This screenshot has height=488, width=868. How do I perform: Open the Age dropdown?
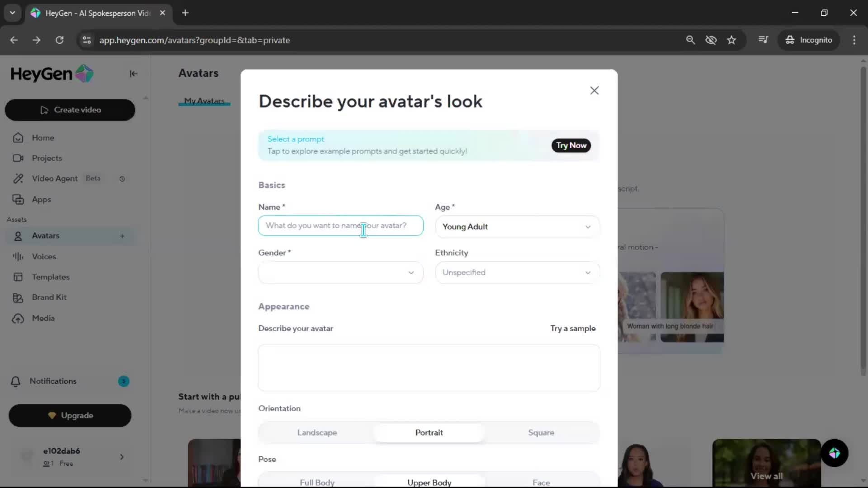517,227
